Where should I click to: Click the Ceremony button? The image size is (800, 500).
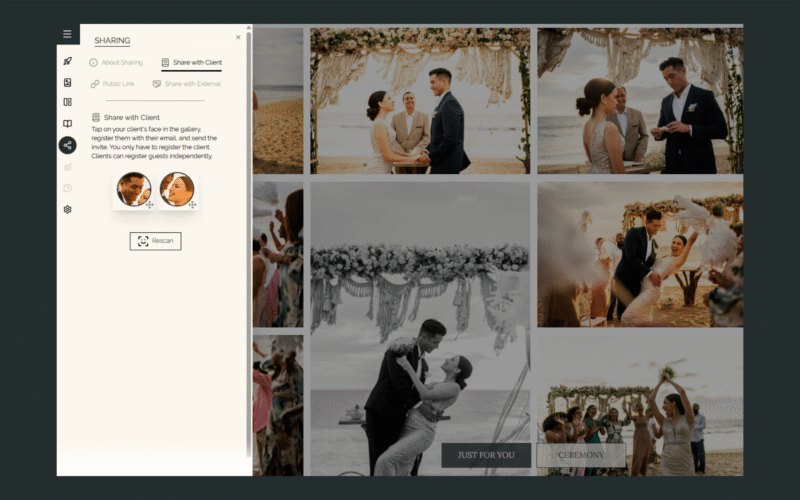click(581, 455)
